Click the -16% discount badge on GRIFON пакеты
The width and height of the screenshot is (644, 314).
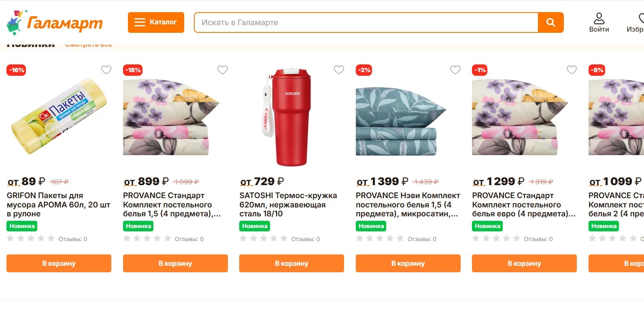point(15,70)
